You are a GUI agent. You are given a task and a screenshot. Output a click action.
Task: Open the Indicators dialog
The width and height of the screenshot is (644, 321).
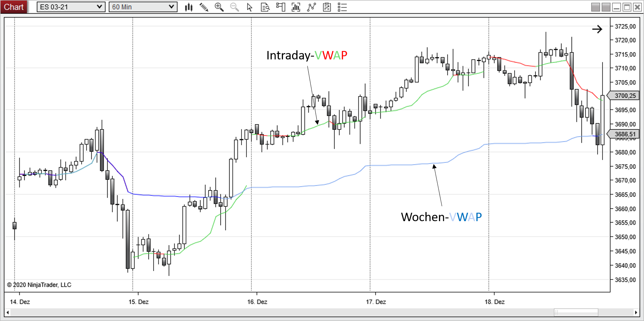pos(296,7)
